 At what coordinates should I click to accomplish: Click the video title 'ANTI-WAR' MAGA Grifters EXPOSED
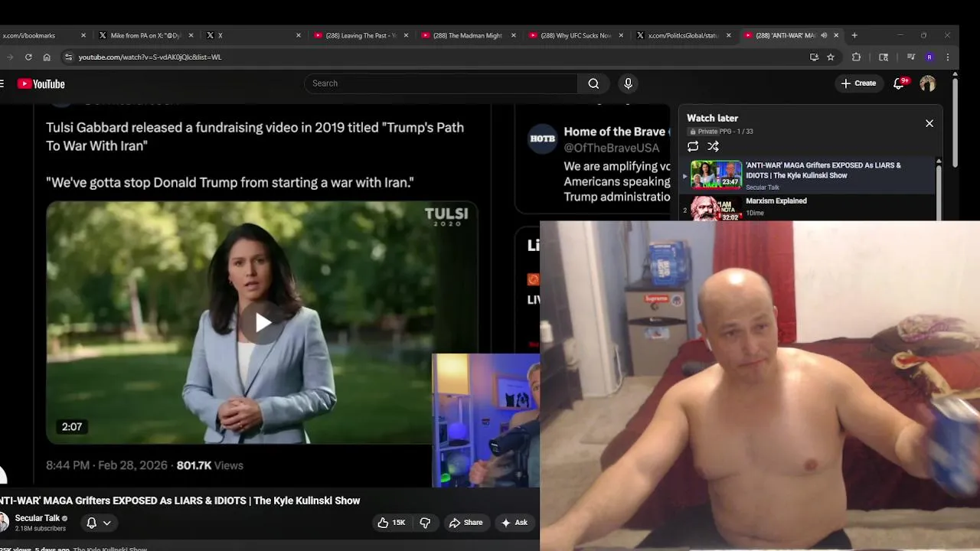[180, 500]
